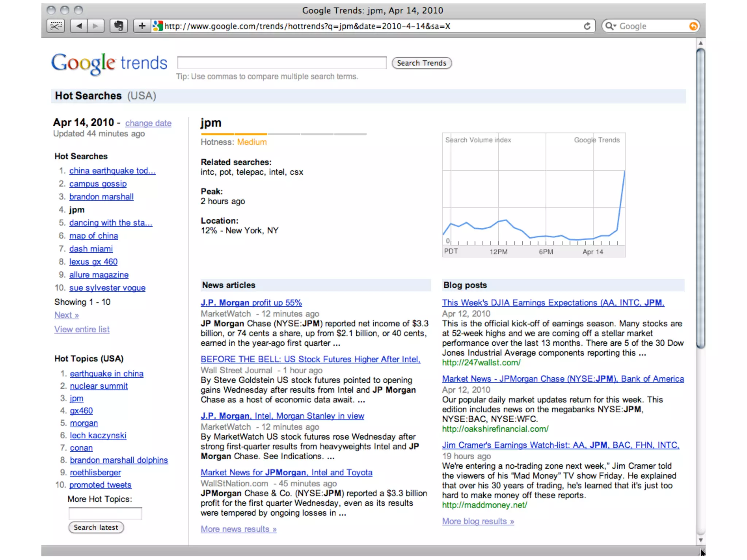Viewport: 747px width, 560px height.
Task: Click the orange snapback icon in search field
Action: pos(693,26)
